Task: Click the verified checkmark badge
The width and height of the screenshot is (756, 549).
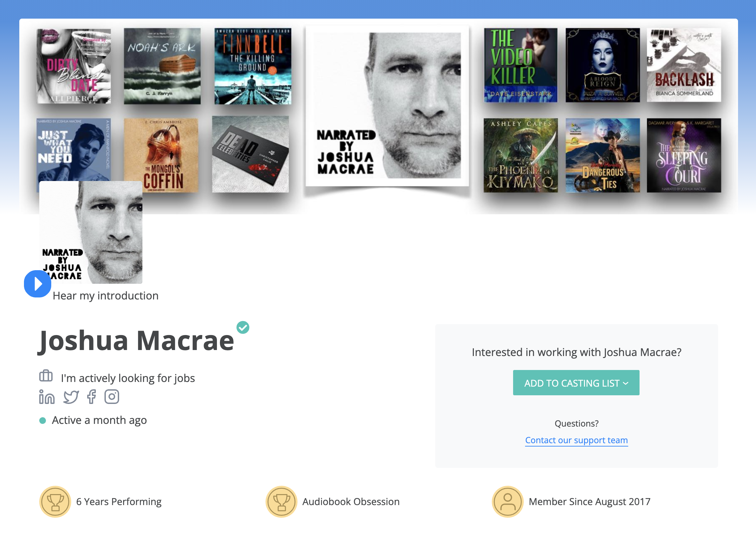Action: 243,327
